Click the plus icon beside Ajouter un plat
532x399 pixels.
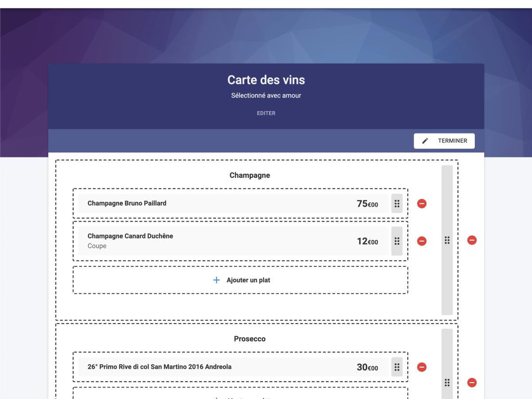pyautogui.click(x=217, y=280)
